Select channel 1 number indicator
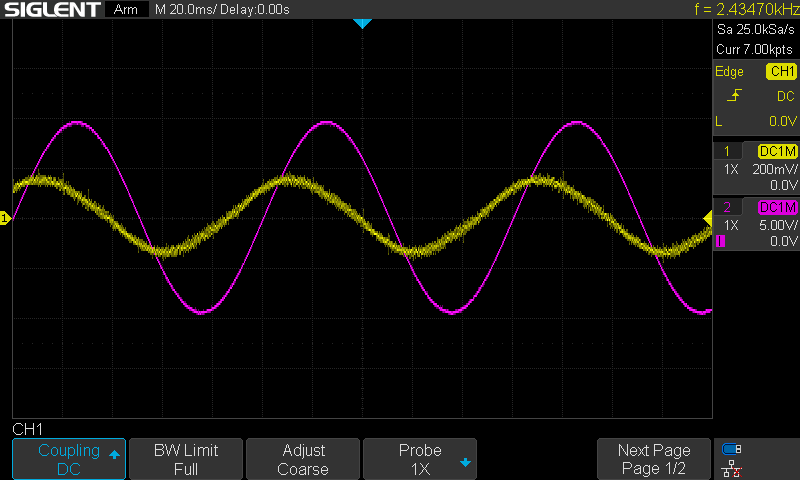Screen dimensions: 800x480 pos(727,151)
